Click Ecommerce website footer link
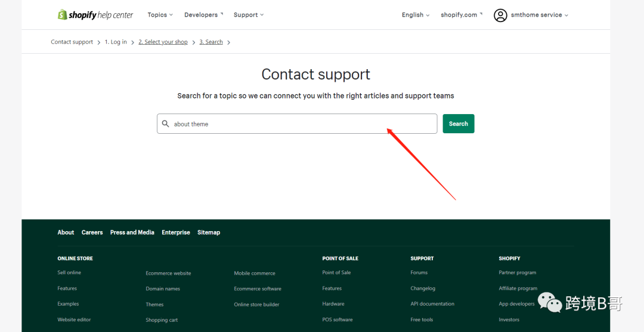The width and height of the screenshot is (644, 332). pyautogui.click(x=168, y=273)
